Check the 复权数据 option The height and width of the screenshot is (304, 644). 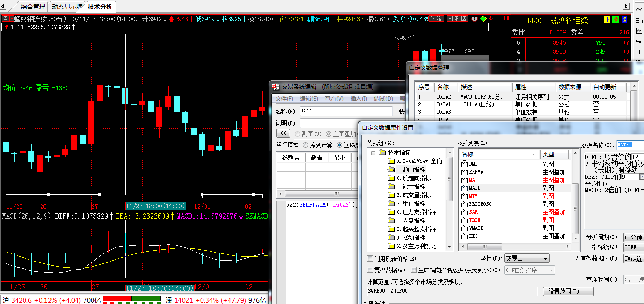tap(370, 270)
